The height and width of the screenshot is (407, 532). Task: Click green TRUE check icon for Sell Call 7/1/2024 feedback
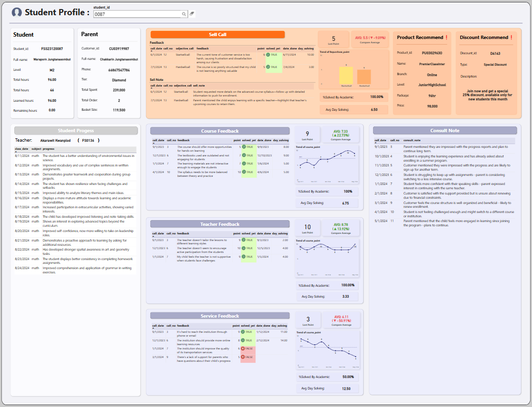pyautogui.click(x=268, y=67)
